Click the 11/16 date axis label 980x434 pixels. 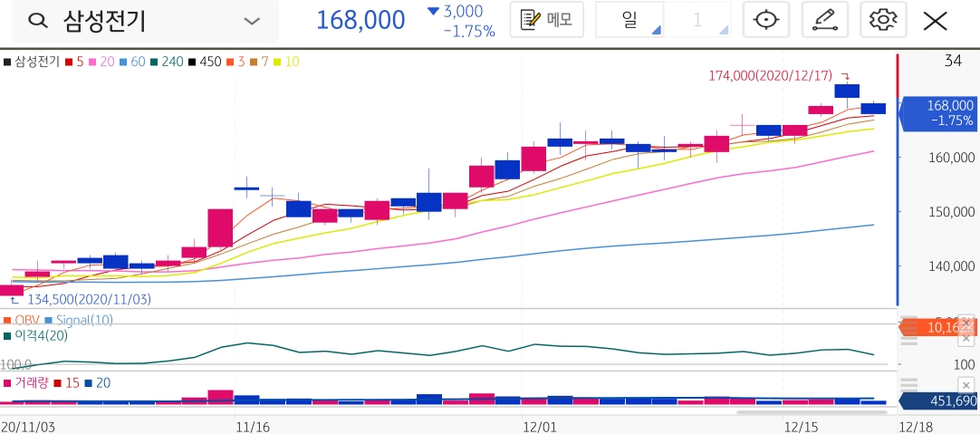coord(253,427)
